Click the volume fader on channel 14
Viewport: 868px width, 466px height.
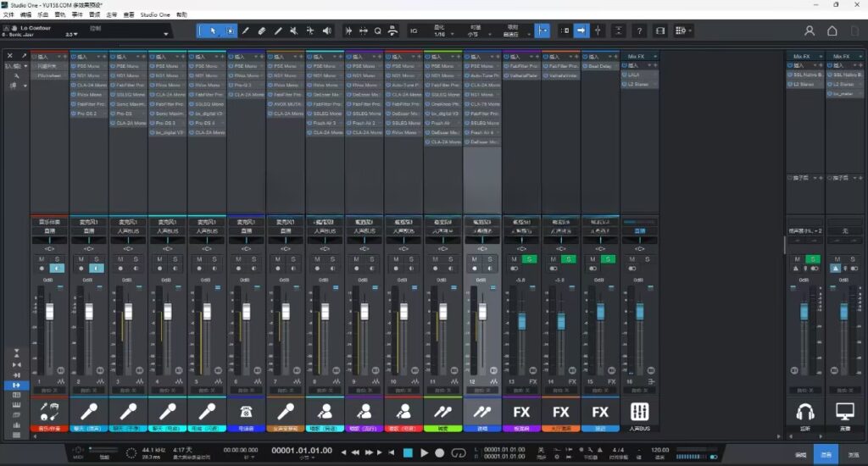click(561, 320)
